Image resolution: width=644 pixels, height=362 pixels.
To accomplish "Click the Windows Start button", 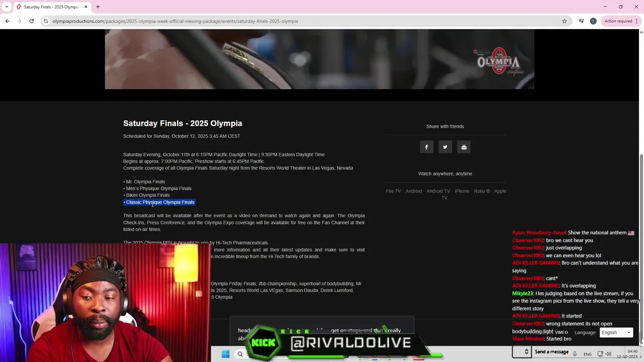I will click(225, 354).
